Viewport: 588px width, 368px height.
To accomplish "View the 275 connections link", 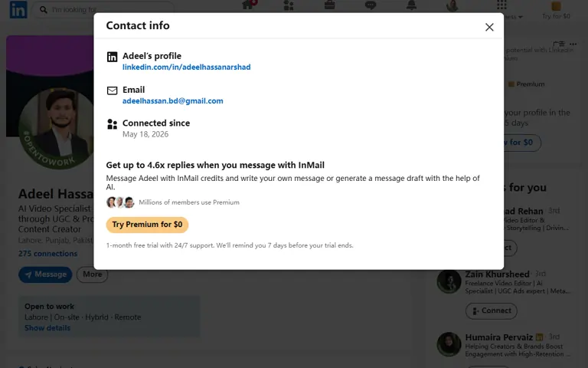I will click(47, 254).
